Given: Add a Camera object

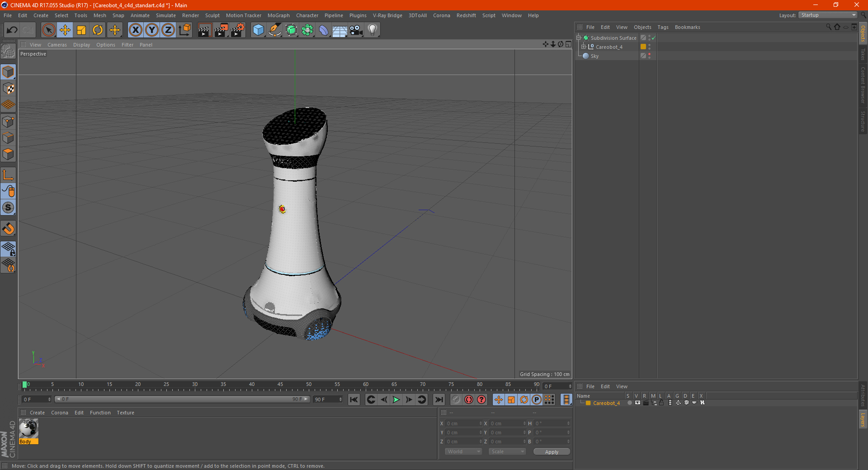Looking at the screenshot, I should 356,30.
